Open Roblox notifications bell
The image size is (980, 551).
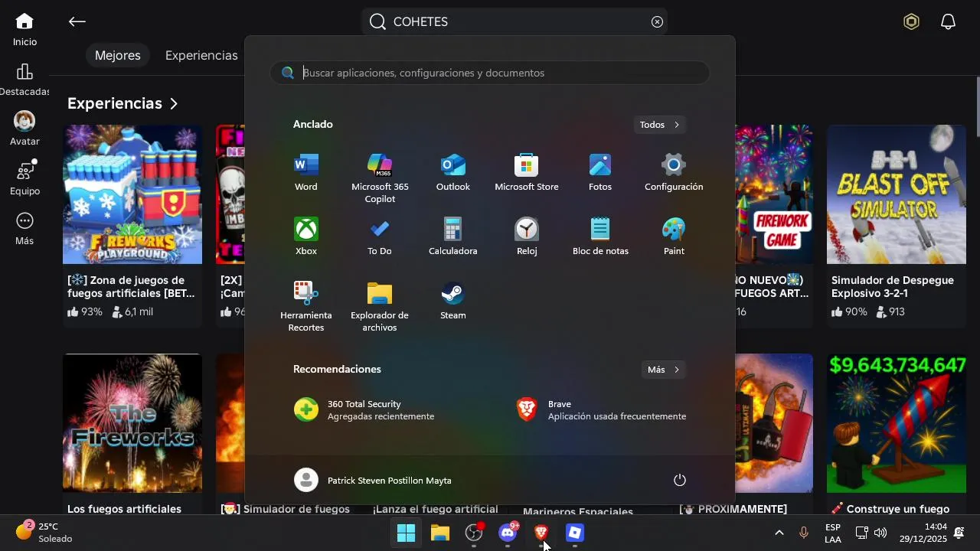[x=948, y=21]
